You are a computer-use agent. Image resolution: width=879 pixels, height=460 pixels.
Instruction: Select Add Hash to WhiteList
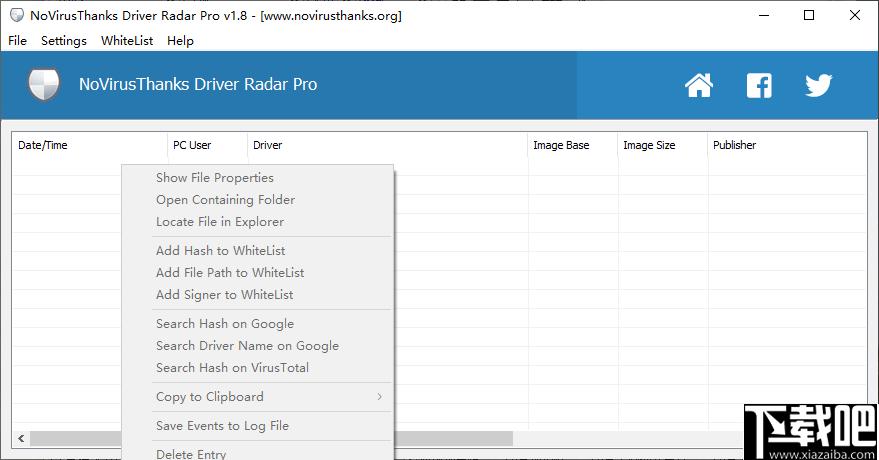pos(258,250)
